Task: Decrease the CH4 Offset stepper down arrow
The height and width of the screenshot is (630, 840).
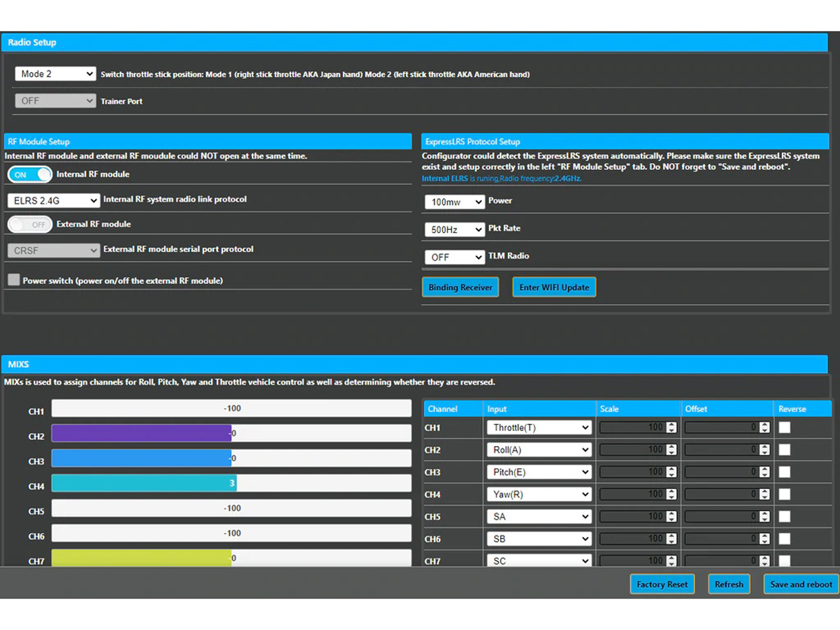Action: click(x=764, y=497)
